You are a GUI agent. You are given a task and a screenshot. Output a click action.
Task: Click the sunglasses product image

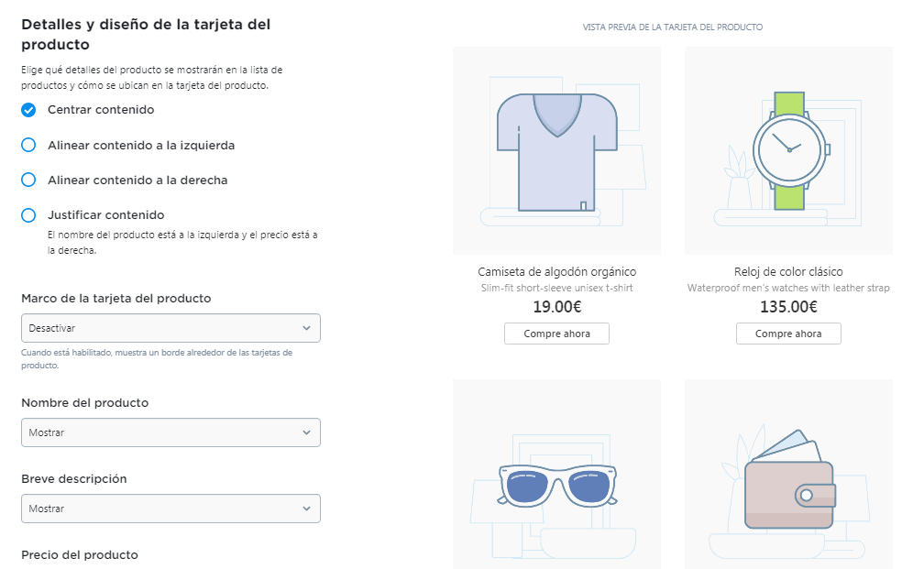click(x=557, y=475)
